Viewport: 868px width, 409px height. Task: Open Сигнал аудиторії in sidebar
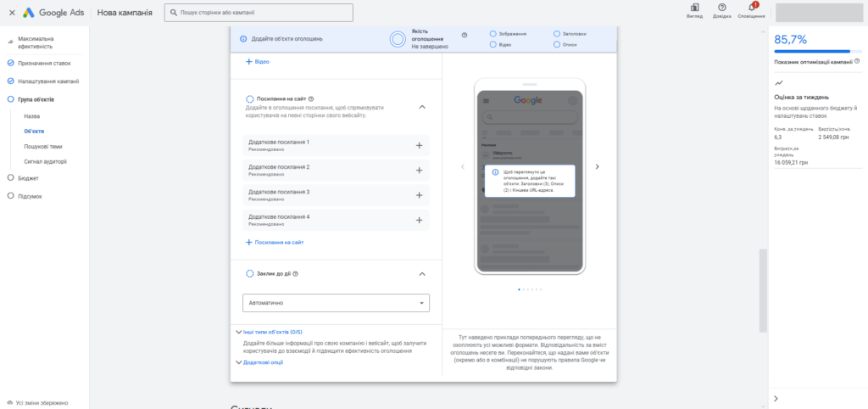tap(45, 161)
